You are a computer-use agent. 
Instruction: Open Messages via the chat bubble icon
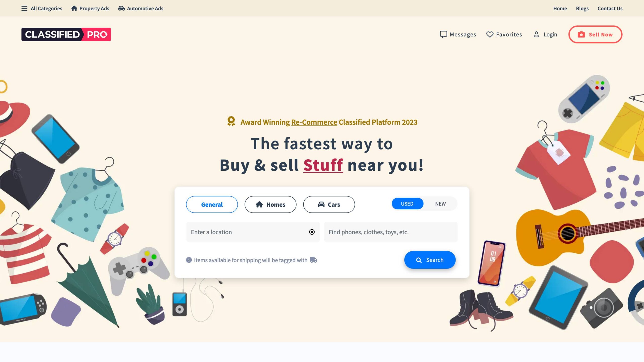pyautogui.click(x=443, y=34)
